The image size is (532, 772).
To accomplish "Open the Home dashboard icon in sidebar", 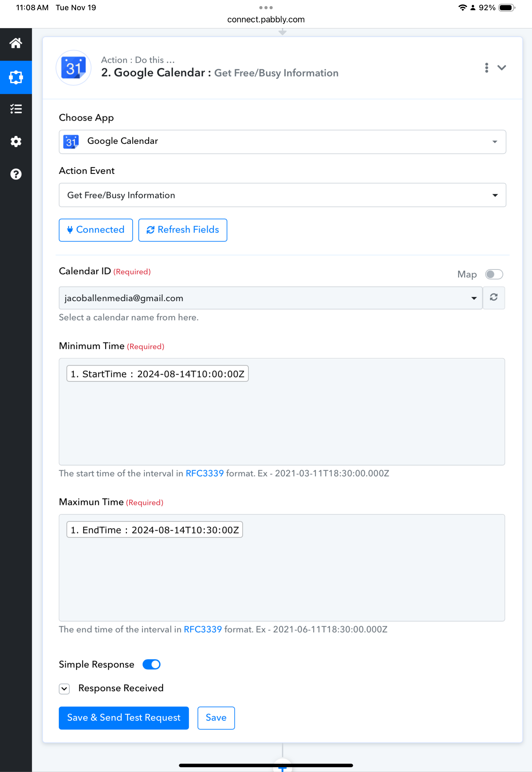I will (16, 43).
